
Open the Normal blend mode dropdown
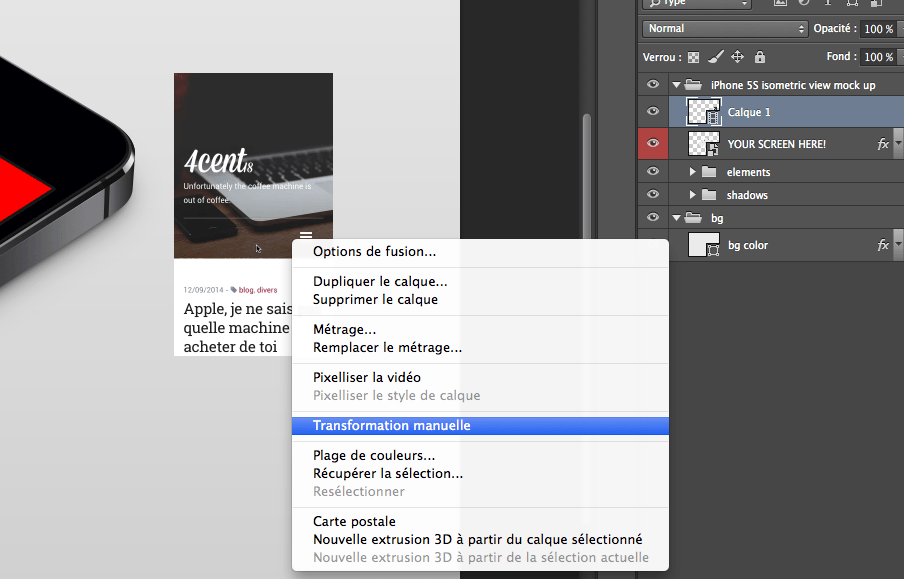click(725, 29)
